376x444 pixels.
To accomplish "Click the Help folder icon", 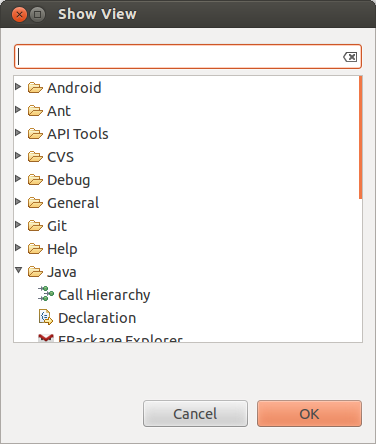I will (x=35, y=249).
